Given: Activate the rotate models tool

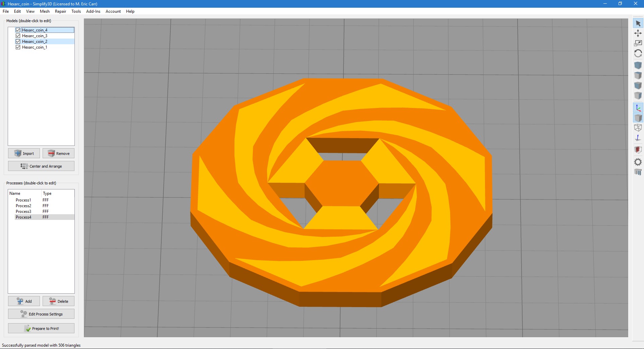Looking at the screenshot, I should (x=638, y=54).
